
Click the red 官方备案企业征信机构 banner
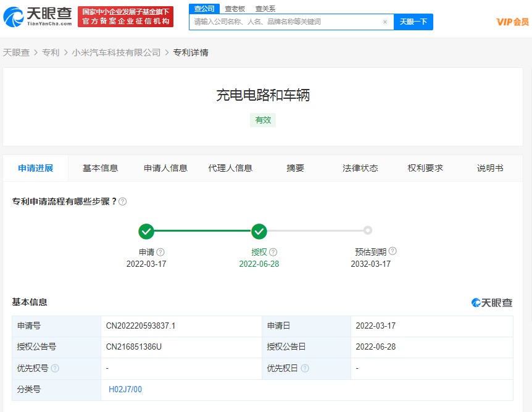pyautogui.click(x=125, y=17)
